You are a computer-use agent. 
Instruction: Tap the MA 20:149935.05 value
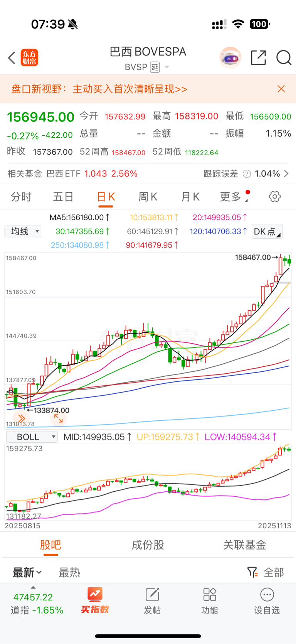(x=220, y=217)
